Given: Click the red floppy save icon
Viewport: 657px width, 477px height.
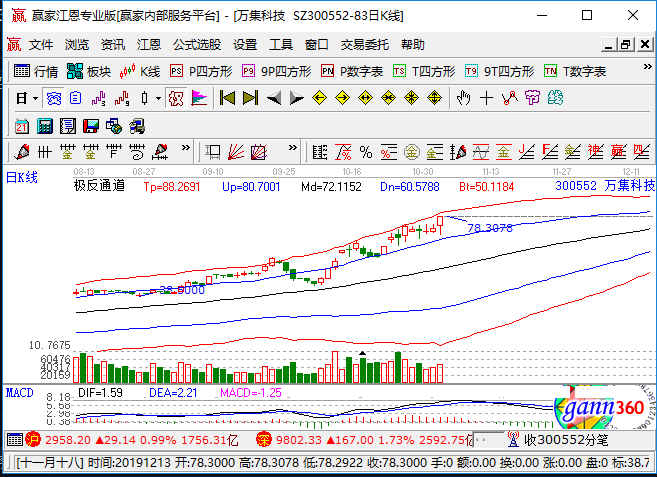Looking at the screenshot, I should click(91, 126).
